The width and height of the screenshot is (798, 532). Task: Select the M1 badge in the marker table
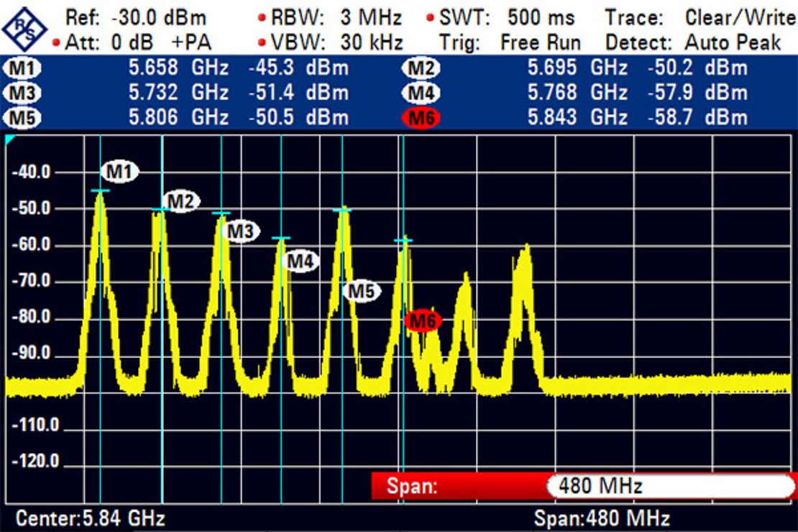(x=23, y=69)
